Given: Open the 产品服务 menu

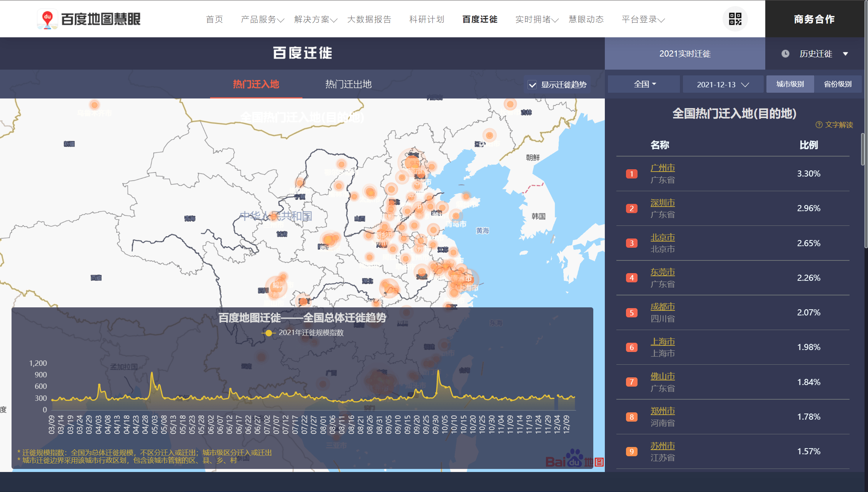Looking at the screenshot, I should [262, 19].
